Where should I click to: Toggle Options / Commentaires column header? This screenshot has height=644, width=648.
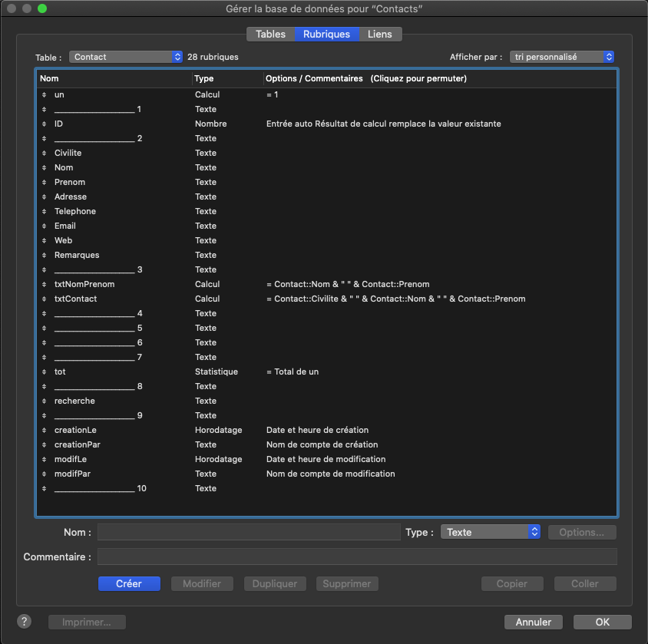365,78
